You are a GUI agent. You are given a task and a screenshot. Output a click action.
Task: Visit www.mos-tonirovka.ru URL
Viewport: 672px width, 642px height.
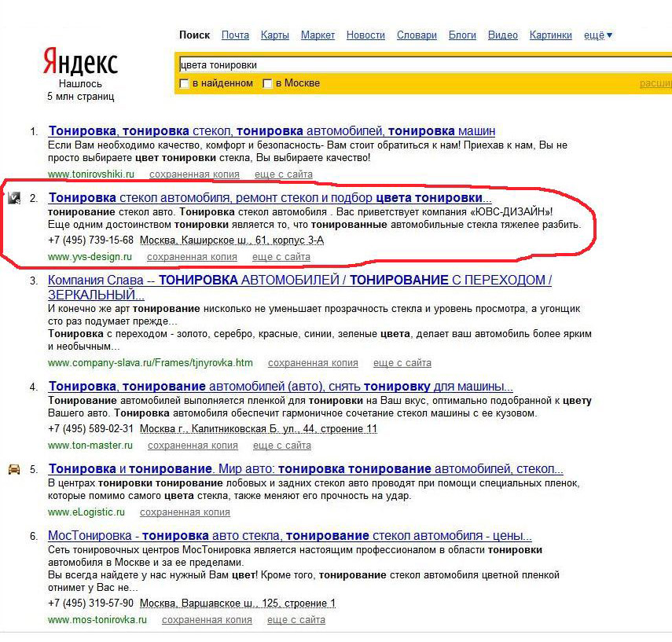97,620
